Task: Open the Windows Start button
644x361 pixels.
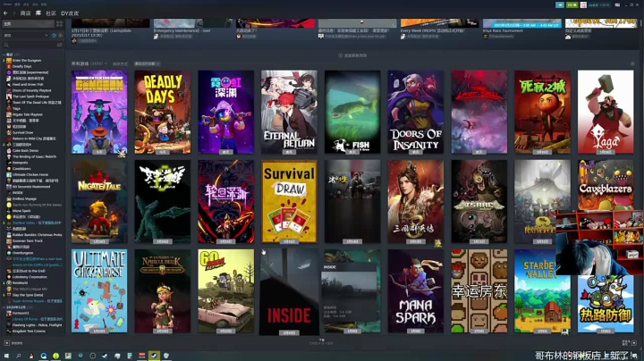Action: pyautogui.click(x=6, y=356)
